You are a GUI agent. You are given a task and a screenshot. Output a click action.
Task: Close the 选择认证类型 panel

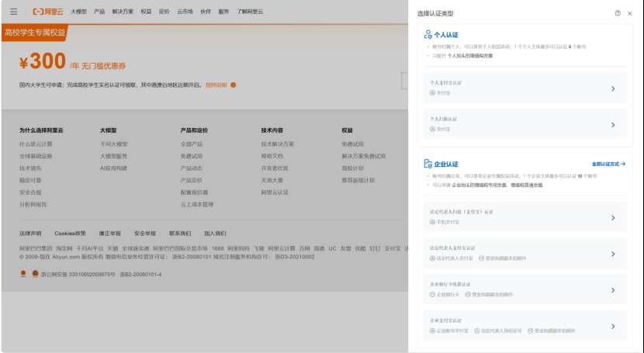629,13
